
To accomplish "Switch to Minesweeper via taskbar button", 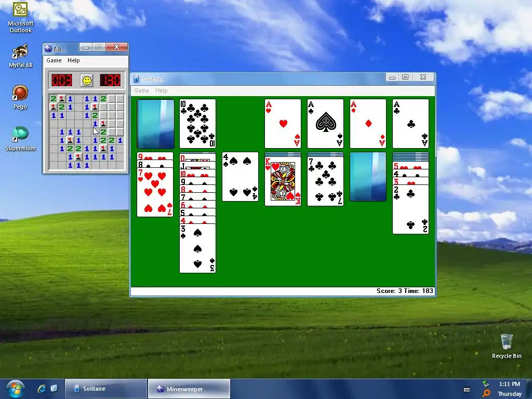I will (189, 389).
